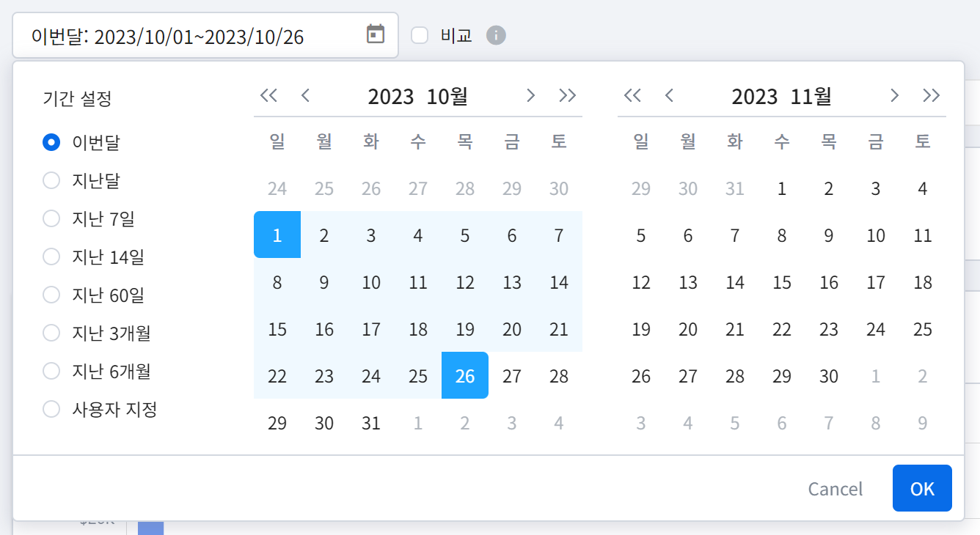Choose the 사용자 지정 radio option
980x535 pixels.
click(x=51, y=409)
